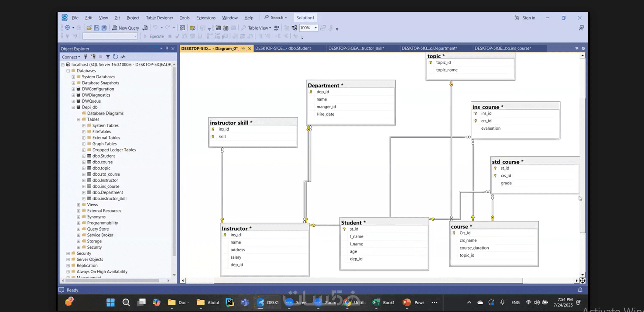The width and height of the screenshot is (644, 312).
Task: Select dbo.std_course in the tree
Action: [106, 174]
